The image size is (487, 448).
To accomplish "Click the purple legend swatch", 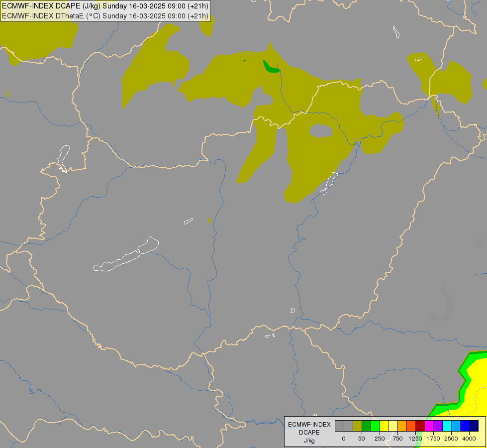I will click(x=438, y=426).
